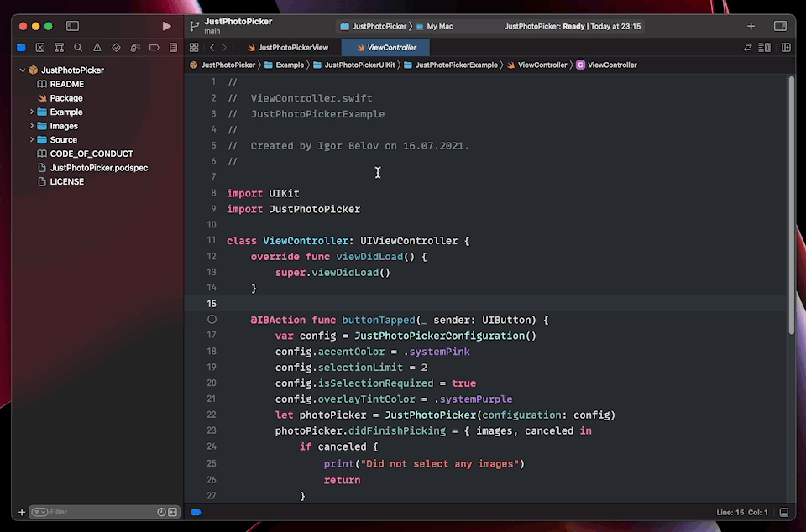Enable code review with arrows icon
Image resolution: width=806 pixels, height=532 pixels.
(747, 48)
